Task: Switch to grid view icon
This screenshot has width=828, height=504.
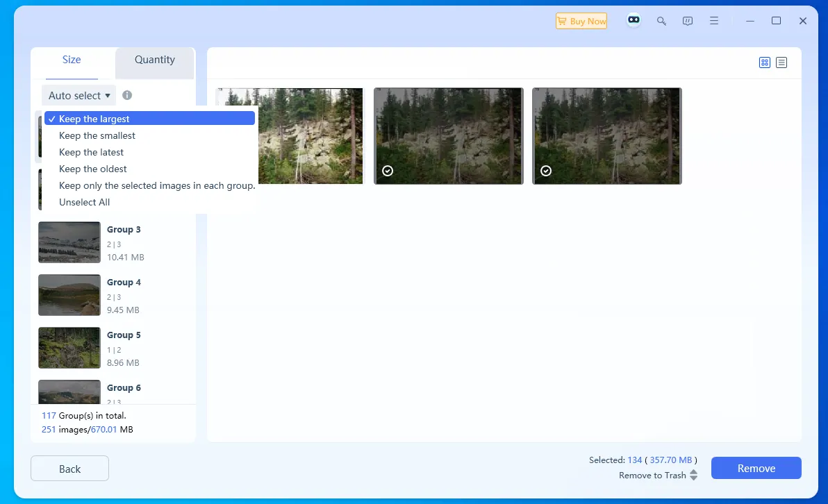Action: [765, 62]
